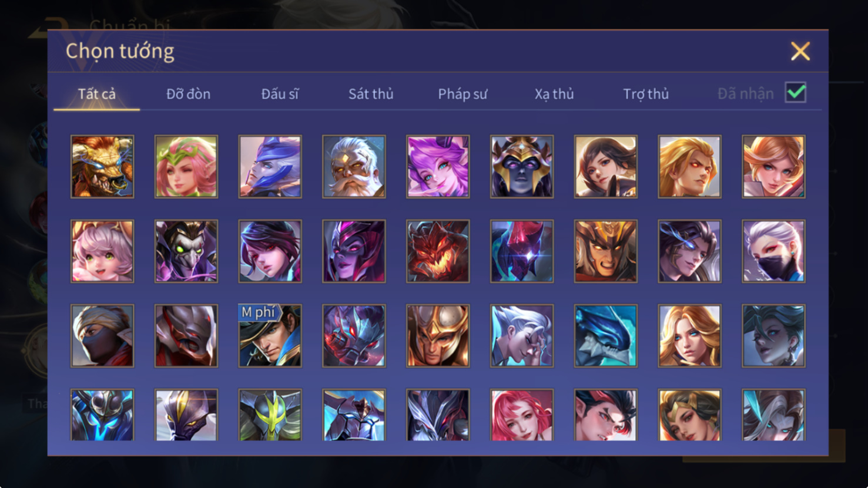Toggle the Đã nhận checkbox
Image resolution: width=868 pixels, height=488 pixels.
796,93
